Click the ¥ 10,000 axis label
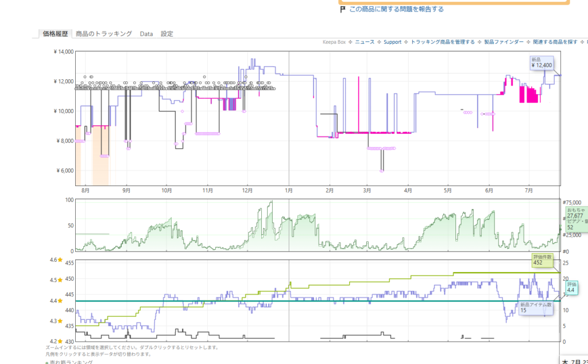 point(63,111)
